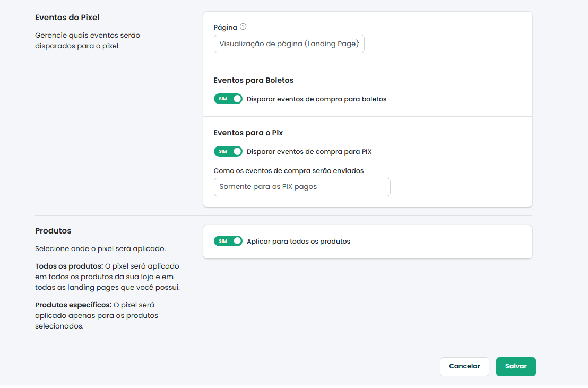Click 'Disparar eventos de compra para boletos' label
The image size is (588, 388).
point(316,99)
